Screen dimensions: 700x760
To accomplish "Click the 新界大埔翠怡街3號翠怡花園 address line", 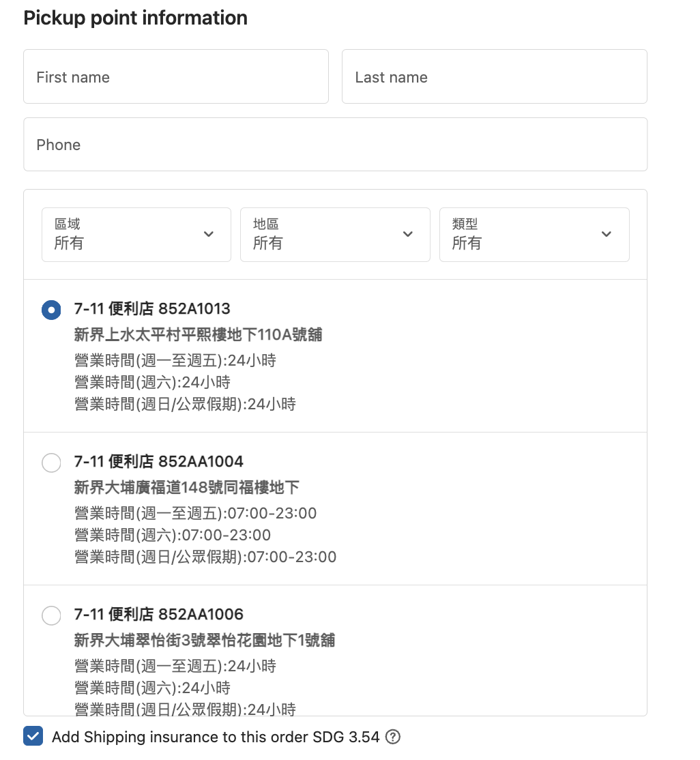I will tap(205, 640).
